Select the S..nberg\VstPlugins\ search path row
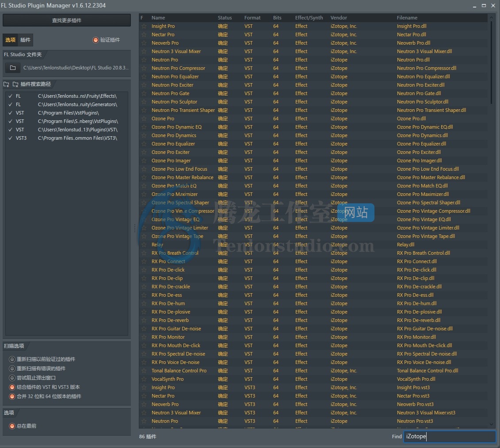This screenshot has width=500, height=448. click(67, 121)
